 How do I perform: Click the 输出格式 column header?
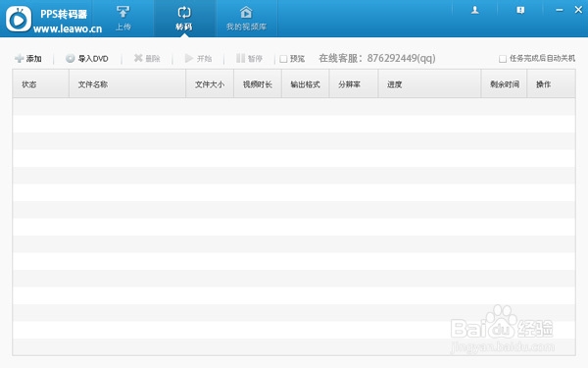coord(305,83)
